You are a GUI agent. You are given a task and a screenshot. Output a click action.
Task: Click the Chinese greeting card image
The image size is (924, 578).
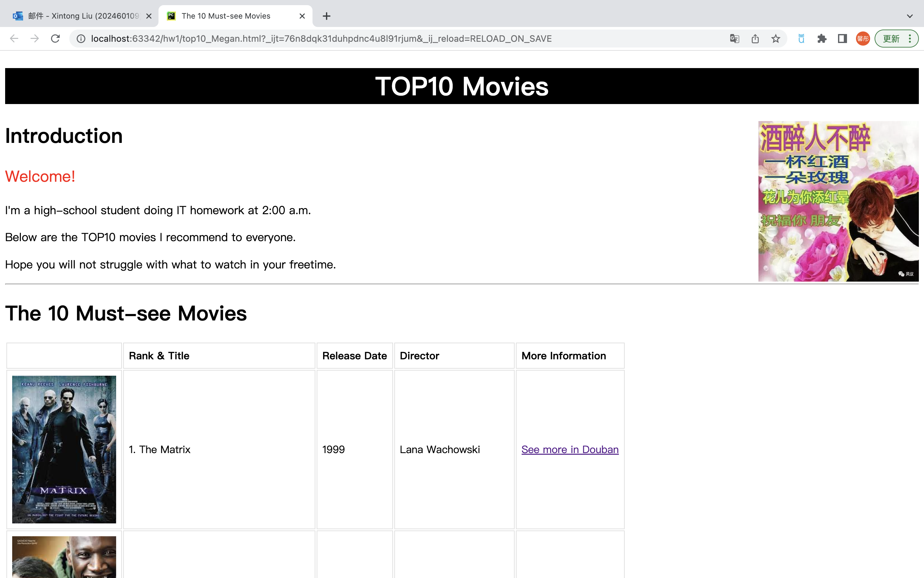click(x=838, y=201)
